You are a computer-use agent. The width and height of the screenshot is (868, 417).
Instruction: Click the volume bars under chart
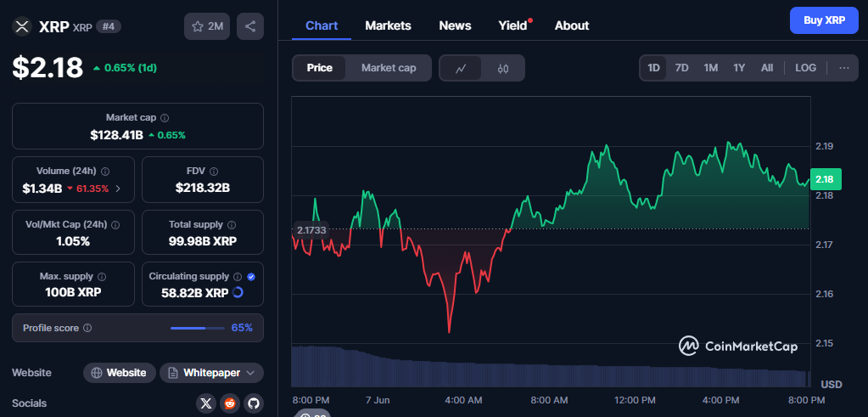point(551,367)
